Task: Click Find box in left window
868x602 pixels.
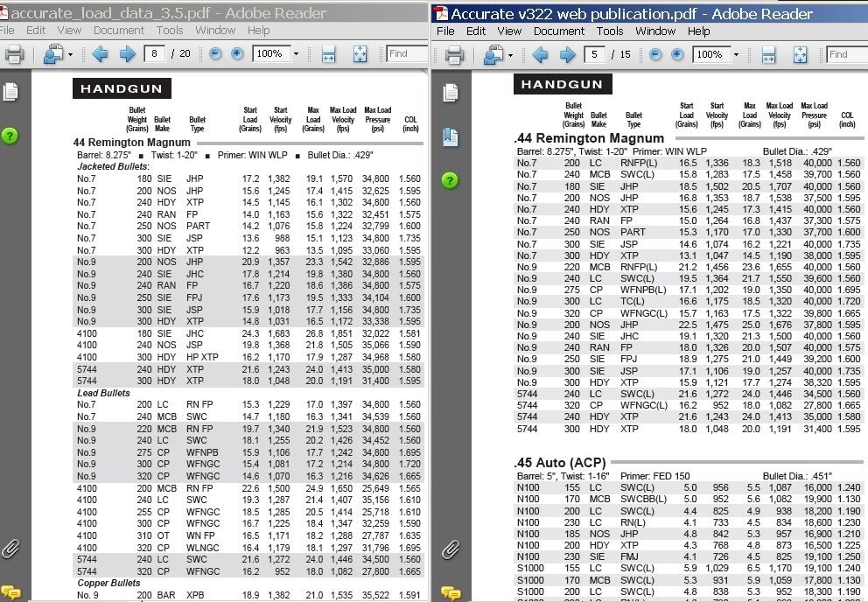Action: [x=407, y=53]
